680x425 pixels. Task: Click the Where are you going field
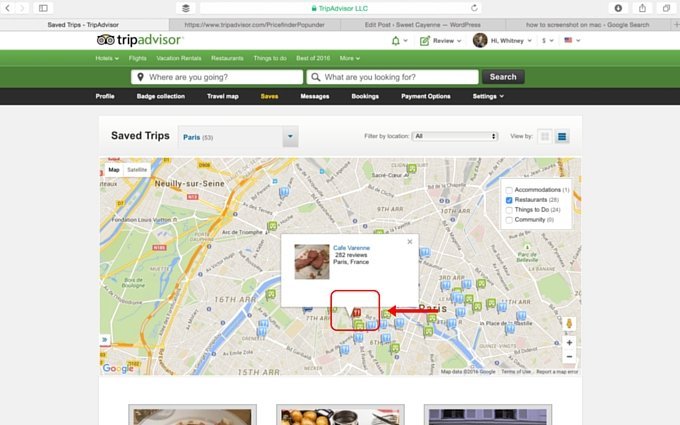(x=217, y=77)
